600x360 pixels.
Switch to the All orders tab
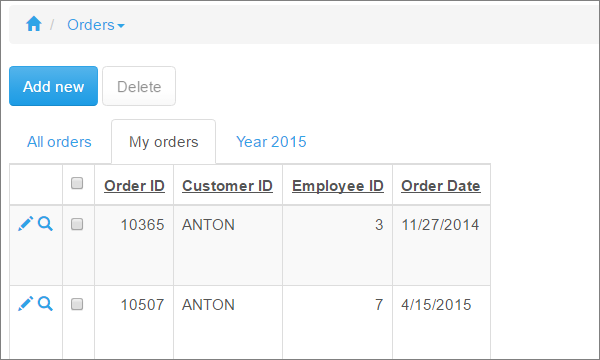[x=59, y=142]
